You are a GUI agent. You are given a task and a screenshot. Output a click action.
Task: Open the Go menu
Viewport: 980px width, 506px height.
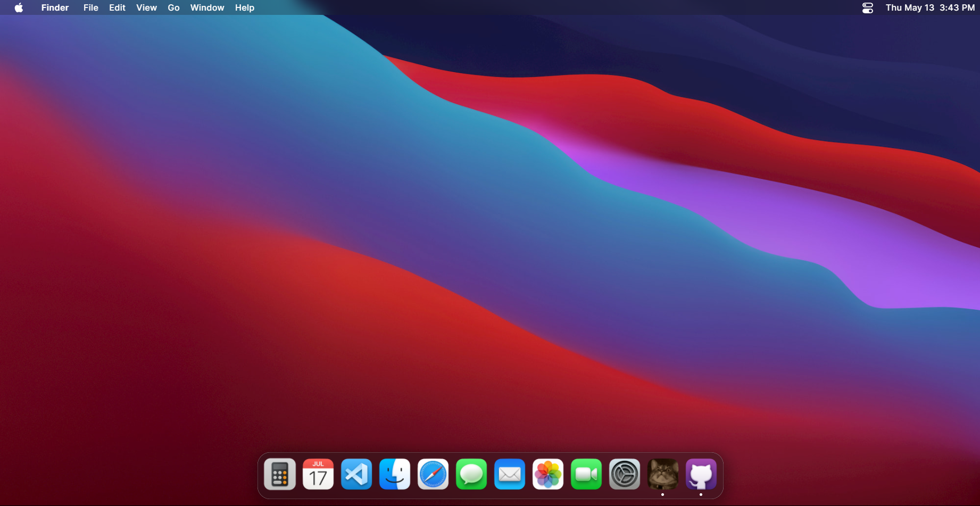pyautogui.click(x=173, y=7)
